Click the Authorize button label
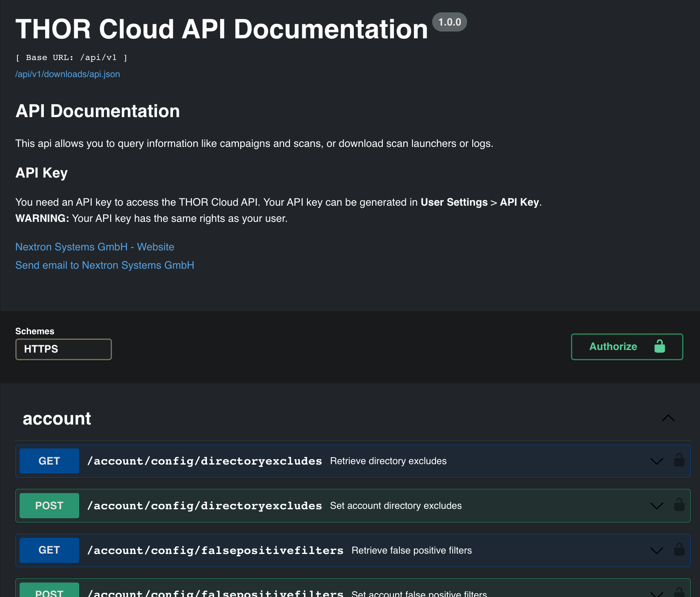 (613, 347)
